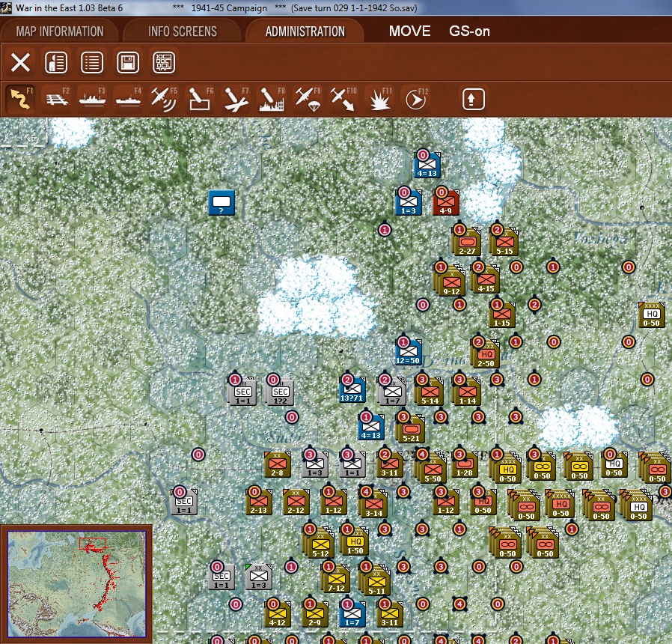Image resolution: width=672 pixels, height=644 pixels.
Task: Click the X quit game icon
Action: 20,63
